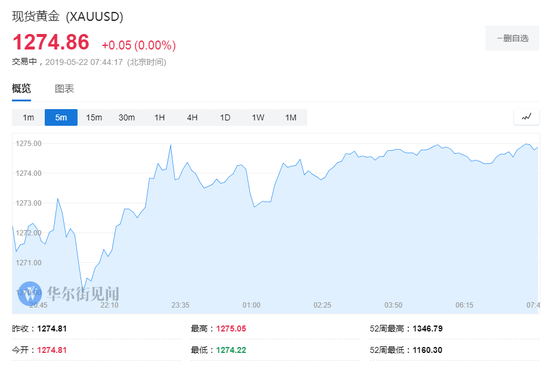Show the 1W weekly chart

[x=258, y=117]
